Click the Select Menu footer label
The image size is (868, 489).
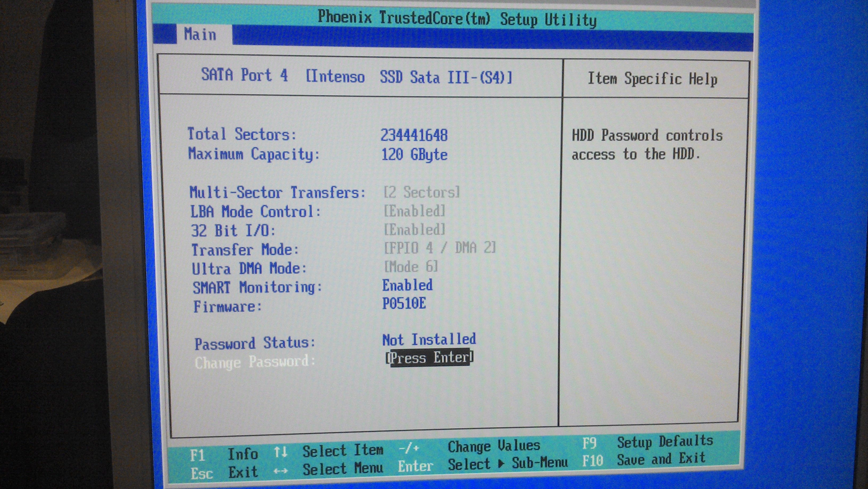click(x=343, y=469)
